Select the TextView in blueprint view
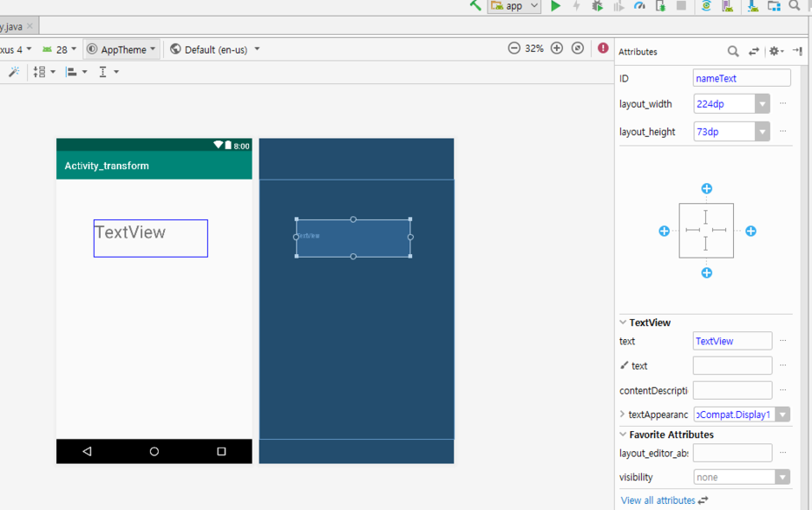The width and height of the screenshot is (812, 510). click(x=353, y=238)
